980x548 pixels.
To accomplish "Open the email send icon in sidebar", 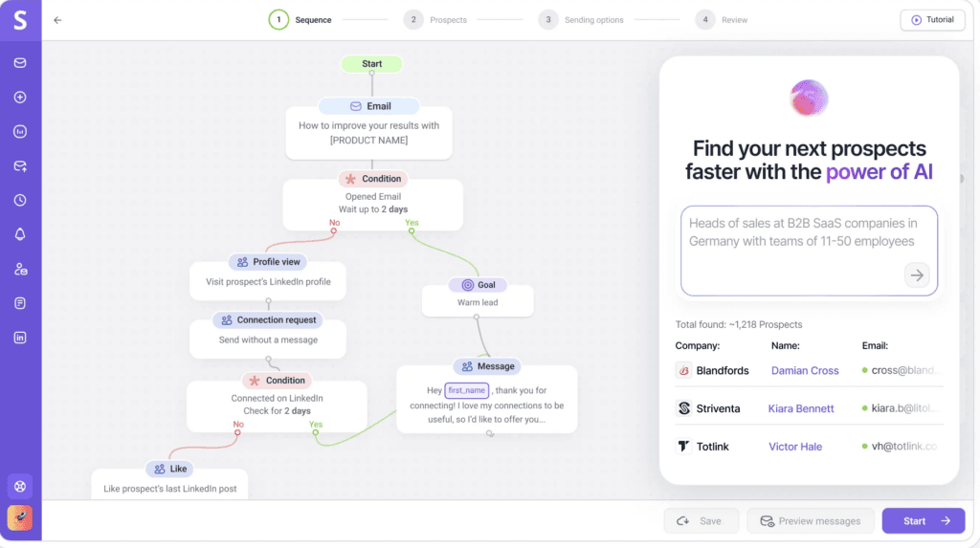I will point(20,166).
